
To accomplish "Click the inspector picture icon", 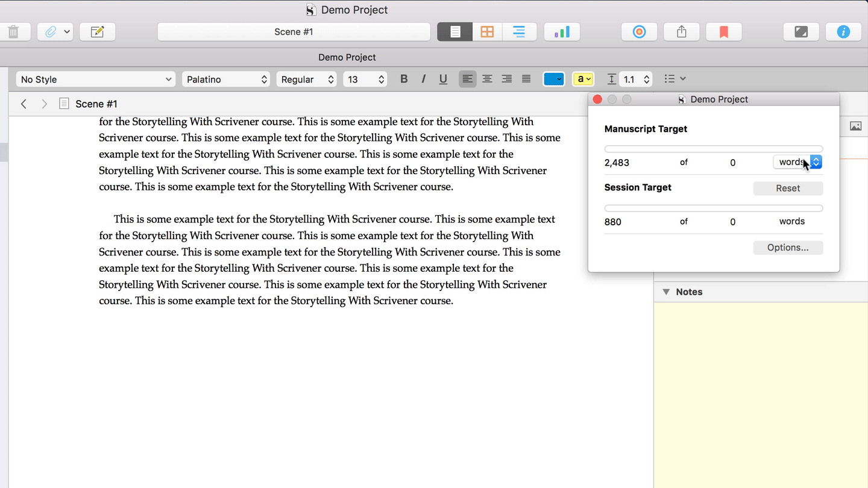I will point(855,126).
